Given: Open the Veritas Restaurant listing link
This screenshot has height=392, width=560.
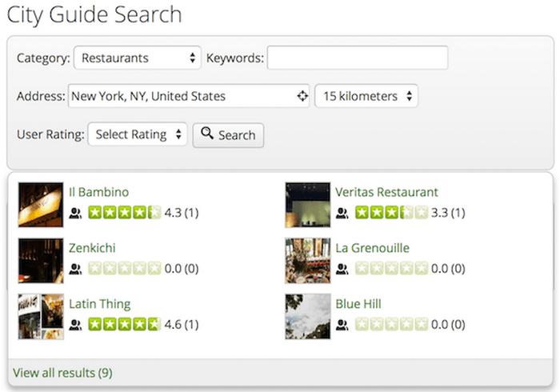Looking at the screenshot, I should pyautogui.click(x=386, y=192).
